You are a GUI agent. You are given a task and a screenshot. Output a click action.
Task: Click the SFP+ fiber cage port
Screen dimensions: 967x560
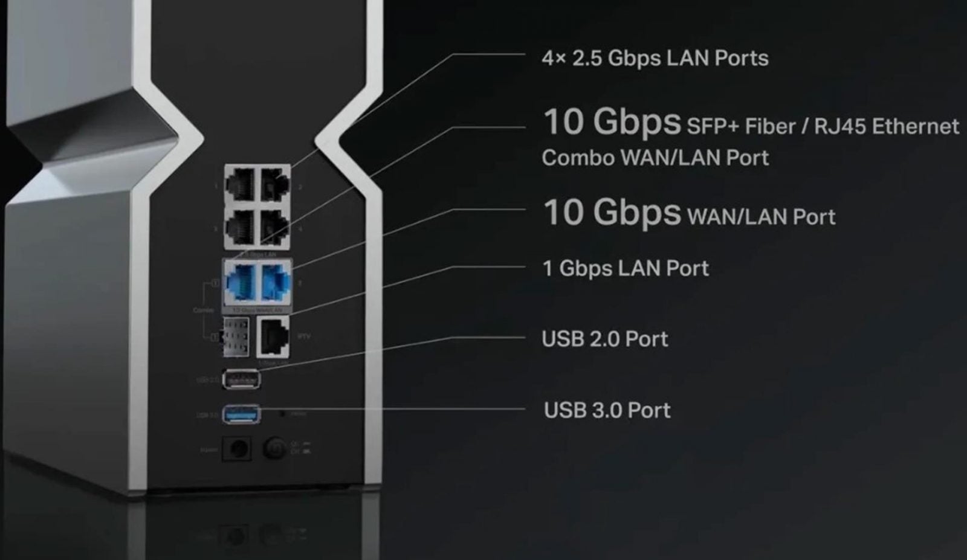click(x=236, y=336)
